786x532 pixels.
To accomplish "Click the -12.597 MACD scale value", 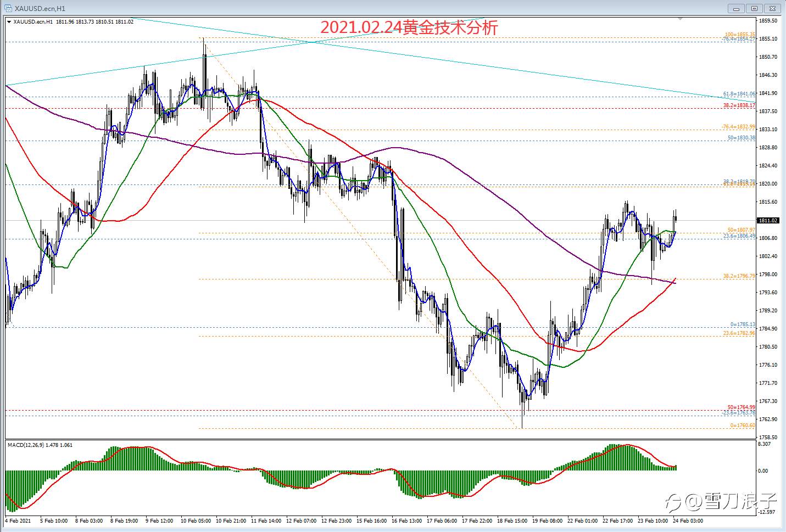I will point(766,512).
